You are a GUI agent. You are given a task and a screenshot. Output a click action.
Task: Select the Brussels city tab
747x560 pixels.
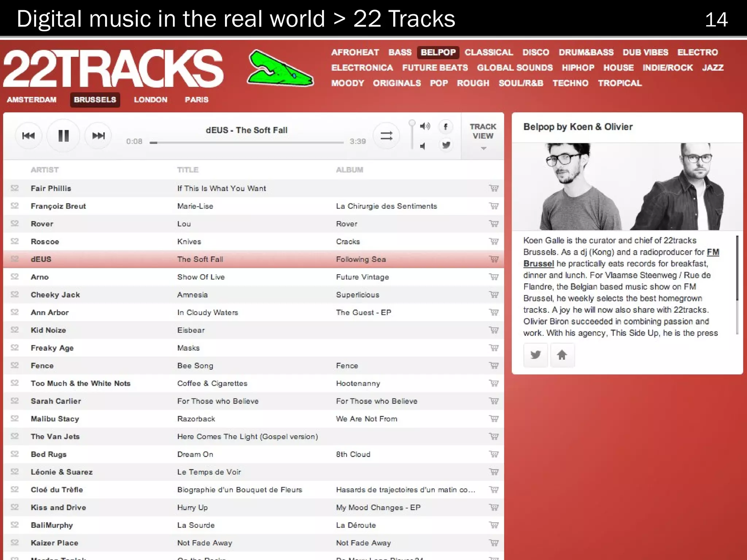95,100
